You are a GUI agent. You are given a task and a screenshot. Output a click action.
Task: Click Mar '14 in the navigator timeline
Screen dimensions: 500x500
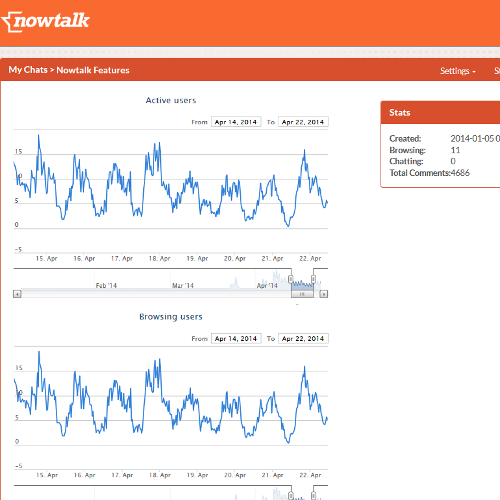tap(183, 286)
